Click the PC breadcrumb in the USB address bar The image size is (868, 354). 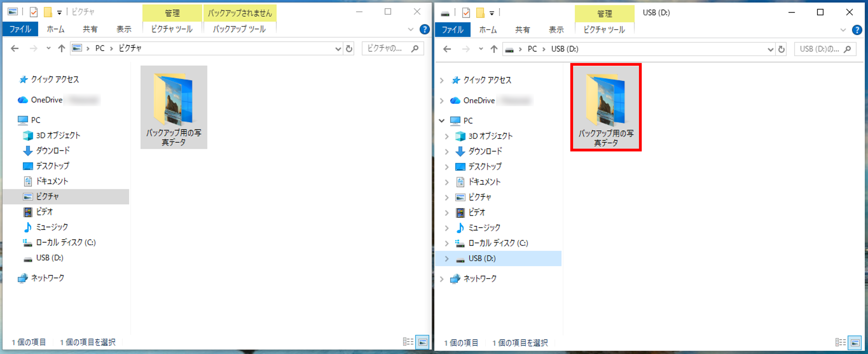point(532,49)
